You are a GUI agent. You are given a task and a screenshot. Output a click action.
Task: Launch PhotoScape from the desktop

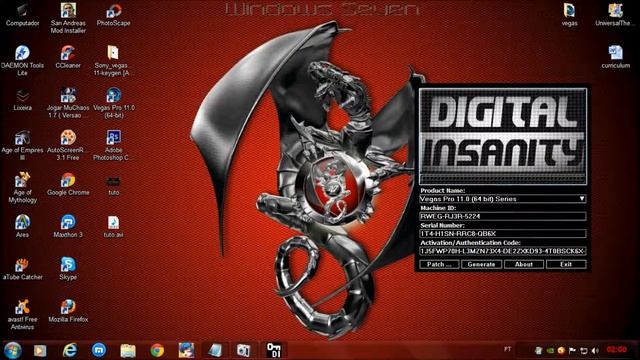(x=113, y=16)
